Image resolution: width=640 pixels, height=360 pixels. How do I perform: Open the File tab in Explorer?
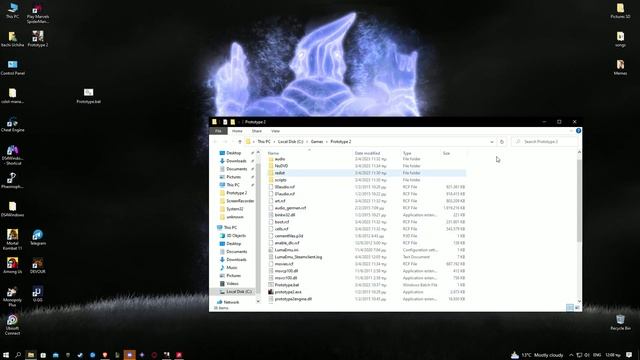(x=218, y=131)
